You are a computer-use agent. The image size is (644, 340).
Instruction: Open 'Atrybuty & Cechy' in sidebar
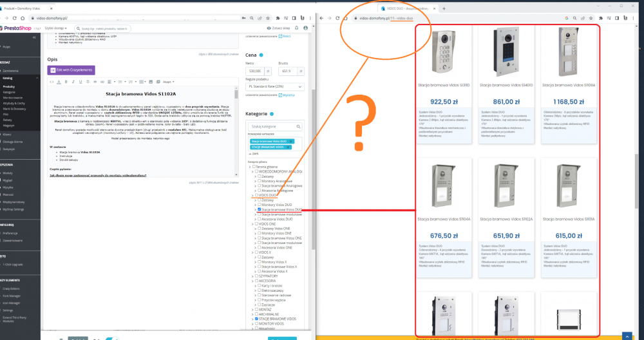(x=14, y=104)
